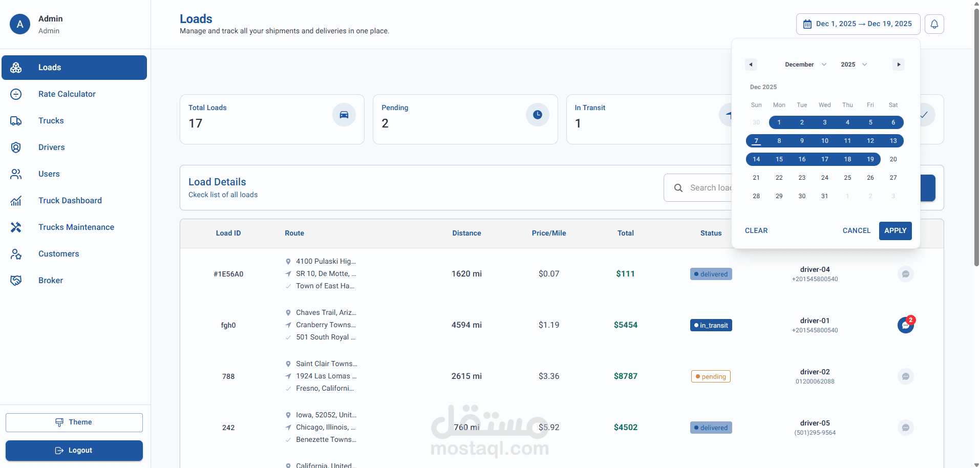980x468 pixels.
Task: Click the chart icon beside Truck Dashboard
Action: pos(16,201)
